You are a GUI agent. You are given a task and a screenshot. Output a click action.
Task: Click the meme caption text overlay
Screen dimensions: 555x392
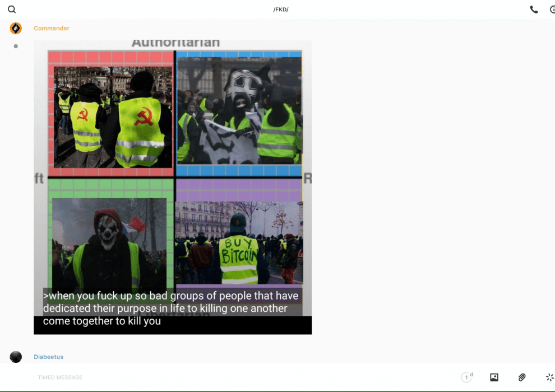(172, 309)
